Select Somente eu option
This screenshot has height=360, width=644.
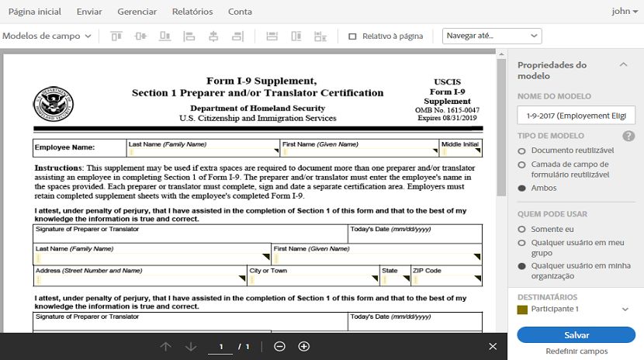point(522,229)
